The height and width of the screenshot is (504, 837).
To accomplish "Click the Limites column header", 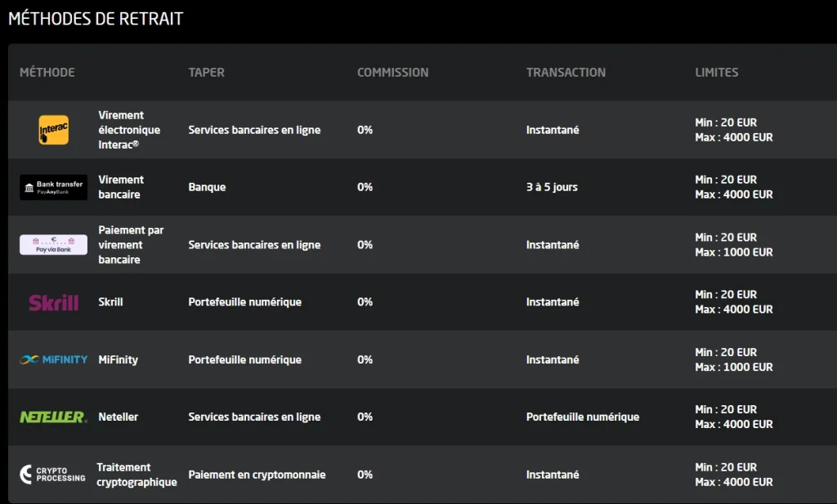I will [716, 72].
